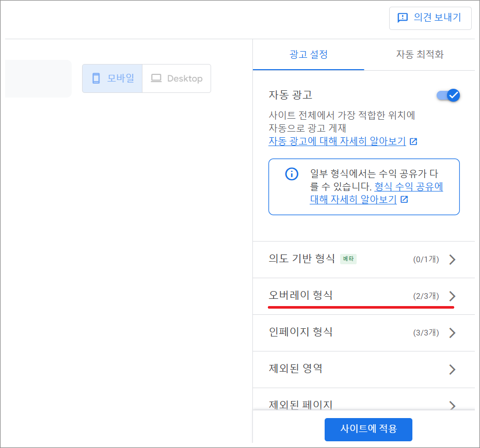Screen dimensions: 480x448
Task: Turn off the 자동 광고 toggle
Action: [x=448, y=95]
